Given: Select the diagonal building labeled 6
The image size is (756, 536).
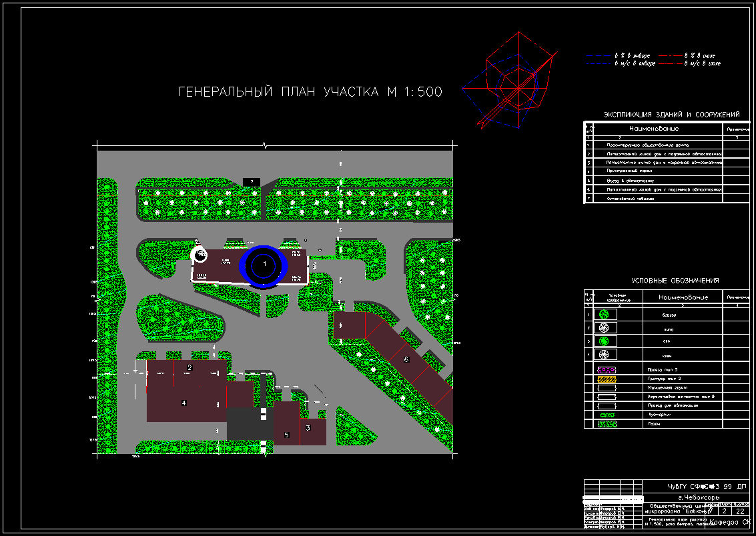Looking at the screenshot, I should pos(406,360).
